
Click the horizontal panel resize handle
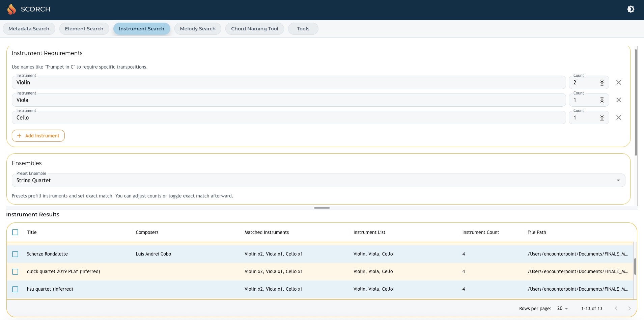click(x=321, y=208)
